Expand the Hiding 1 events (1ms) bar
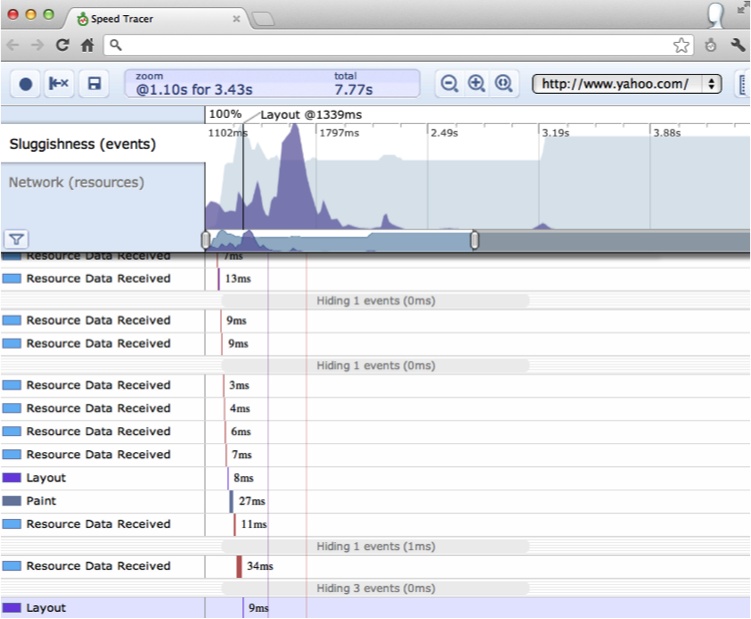The image size is (751, 619). [x=376, y=547]
